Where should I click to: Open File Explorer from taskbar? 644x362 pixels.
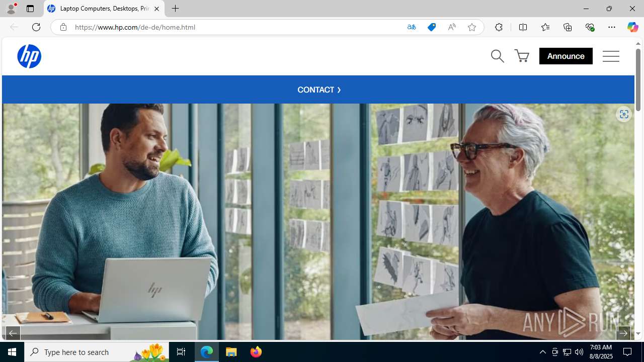[x=231, y=352]
